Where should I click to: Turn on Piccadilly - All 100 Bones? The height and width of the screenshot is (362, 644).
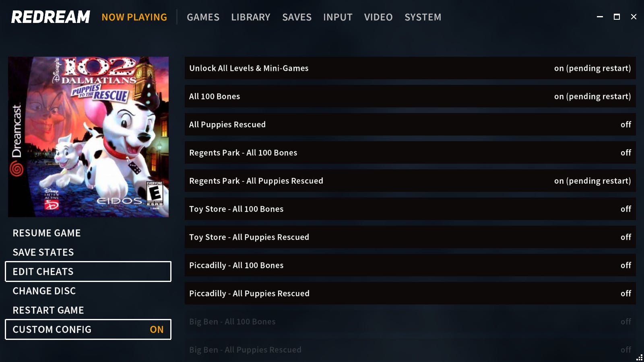pyautogui.click(x=410, y=265)
